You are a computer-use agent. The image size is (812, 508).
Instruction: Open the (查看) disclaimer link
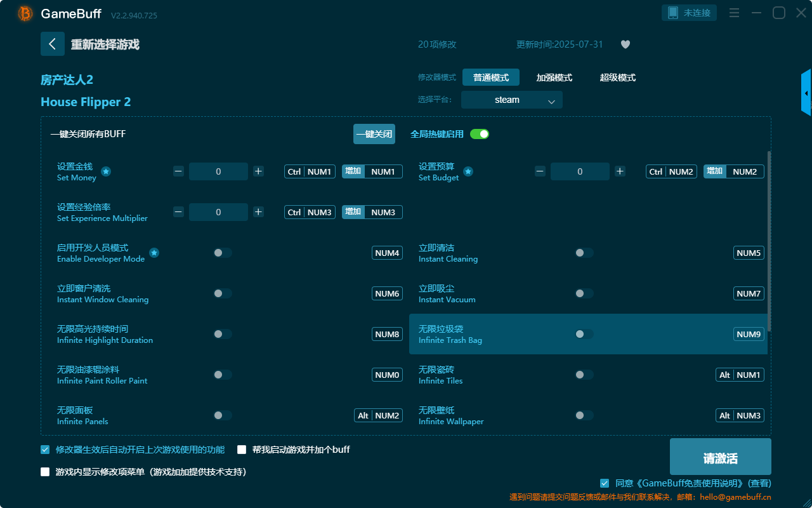click(x=759, y=483)
